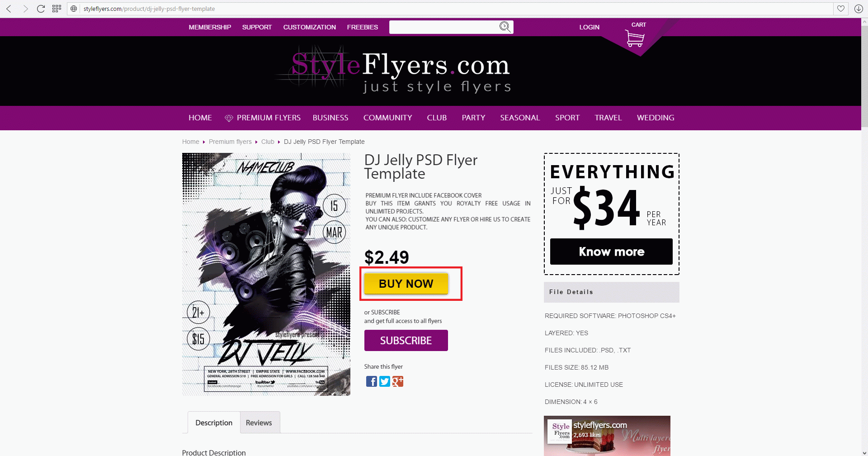Share flyer via Twitter icon
The height and width of the screenshot is (456, 868).
coord(384,381)
